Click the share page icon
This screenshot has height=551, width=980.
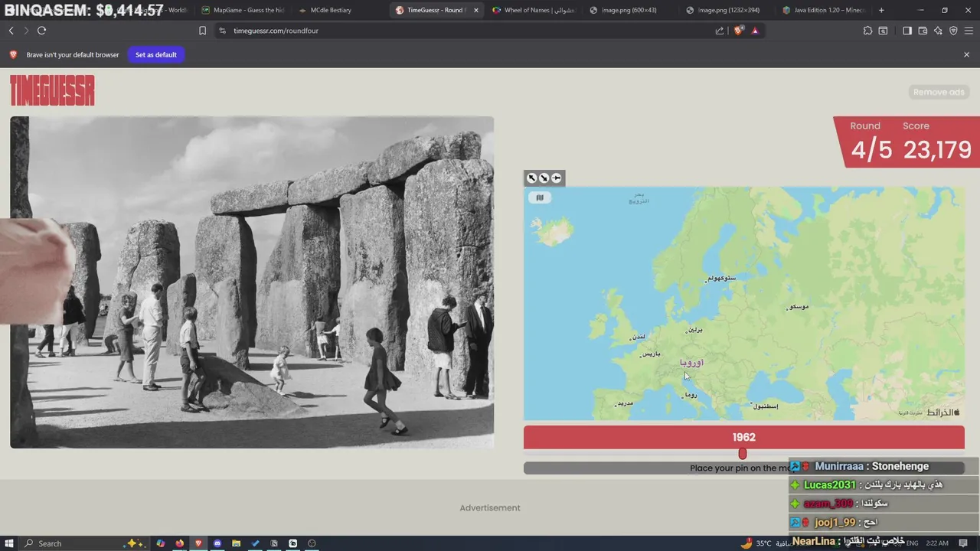[720, 31]
